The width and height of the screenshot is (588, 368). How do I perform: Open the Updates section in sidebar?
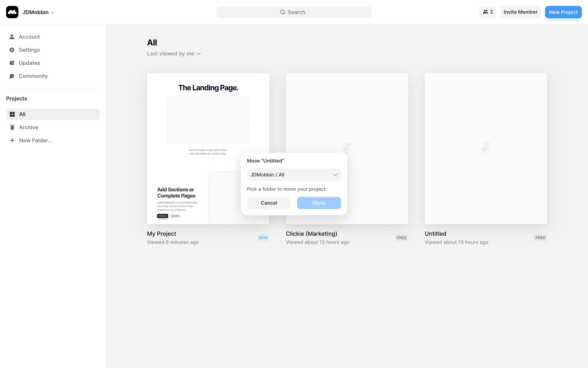click(x=29, y=63)
